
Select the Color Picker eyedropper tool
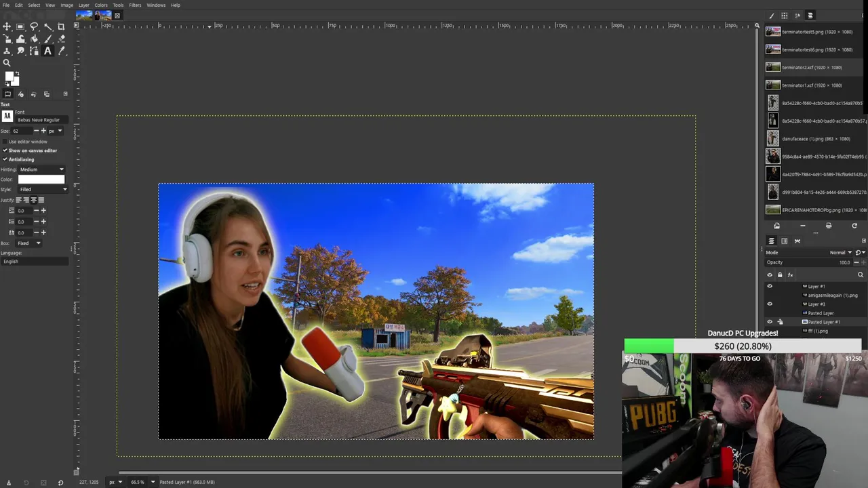click(61, 51)
